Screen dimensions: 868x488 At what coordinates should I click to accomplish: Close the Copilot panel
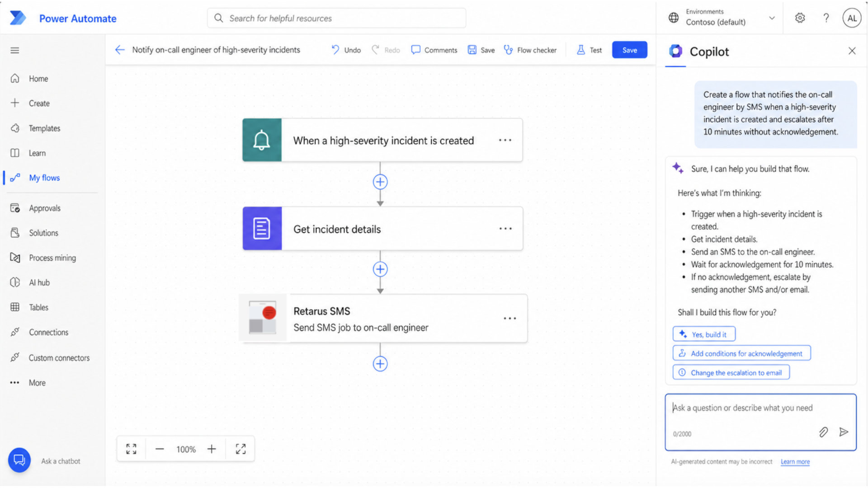pos(852,51)
